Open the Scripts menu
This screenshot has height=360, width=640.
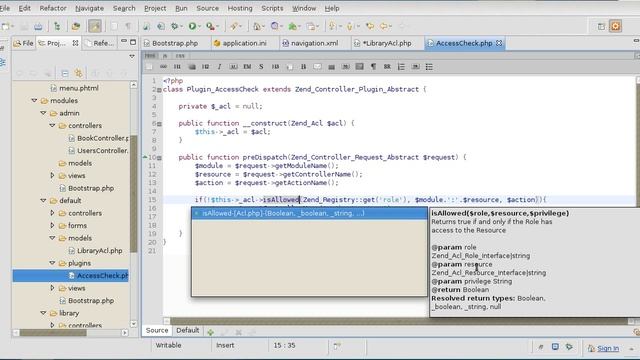click(x=272, y=8)
